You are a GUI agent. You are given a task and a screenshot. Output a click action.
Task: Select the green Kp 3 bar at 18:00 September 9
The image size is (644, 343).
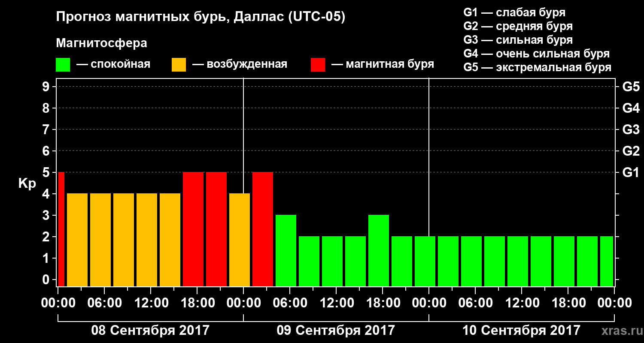click(x=379, y=251)
